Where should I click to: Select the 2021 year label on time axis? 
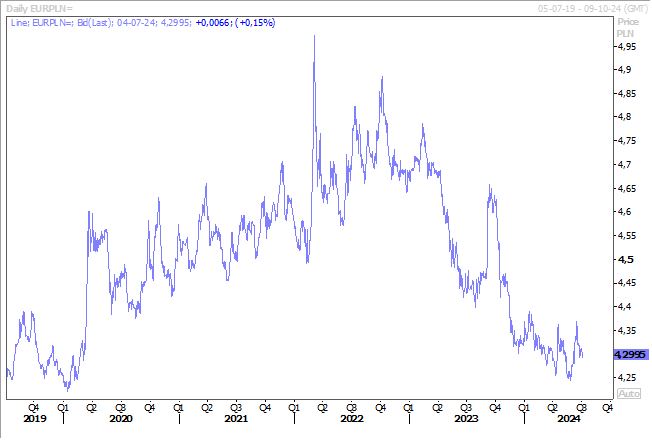pos(236,419)
